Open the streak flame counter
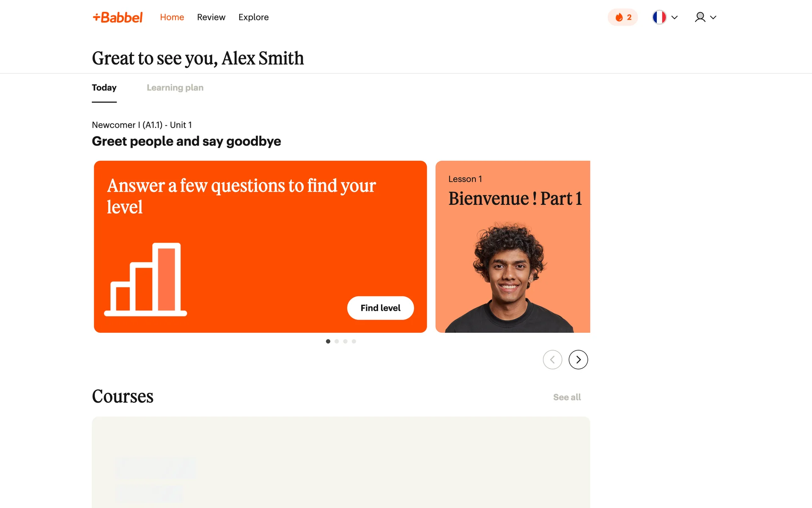The height and width of the screenshot is (508, 812). (623, 17)
